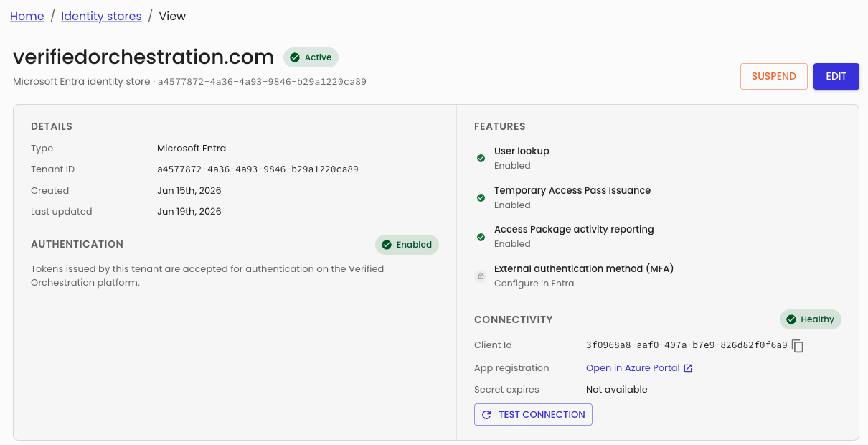Click the check icon in the Authentication Enabled badge
Image resolution: width=868 pixels, height=445 pixels.
[387, 245]
